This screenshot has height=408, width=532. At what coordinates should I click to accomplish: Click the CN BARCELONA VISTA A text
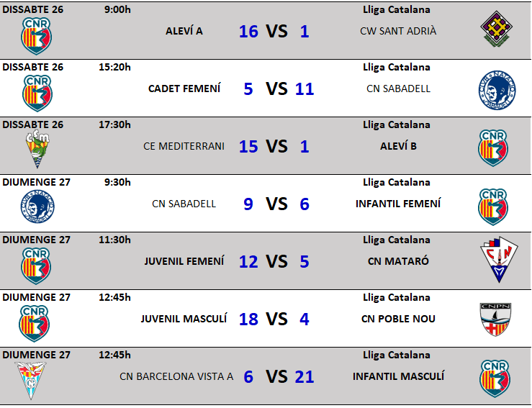(x=176, y=376)
